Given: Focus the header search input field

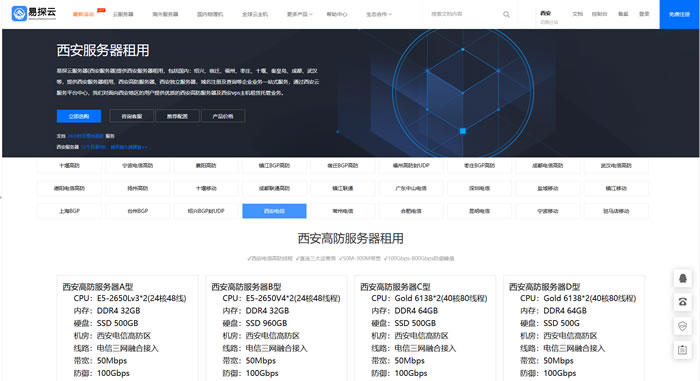Looking at the screenshot, I should (x=464, y=14).
